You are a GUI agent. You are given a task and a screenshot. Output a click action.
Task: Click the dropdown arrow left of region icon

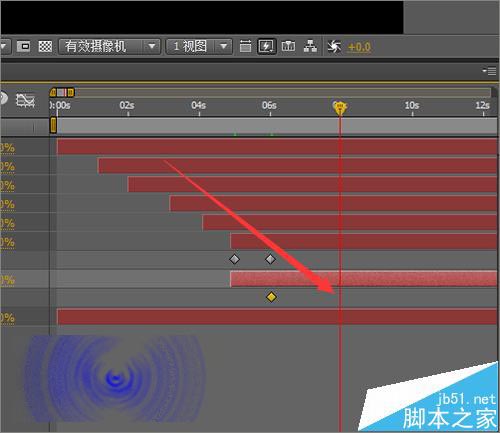[5, 46]
